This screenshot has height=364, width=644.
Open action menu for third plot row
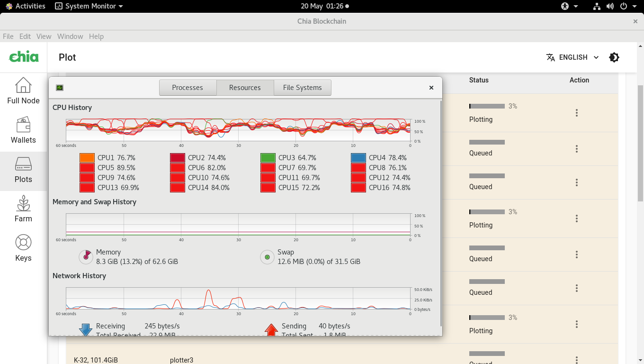tap(577, 182)
